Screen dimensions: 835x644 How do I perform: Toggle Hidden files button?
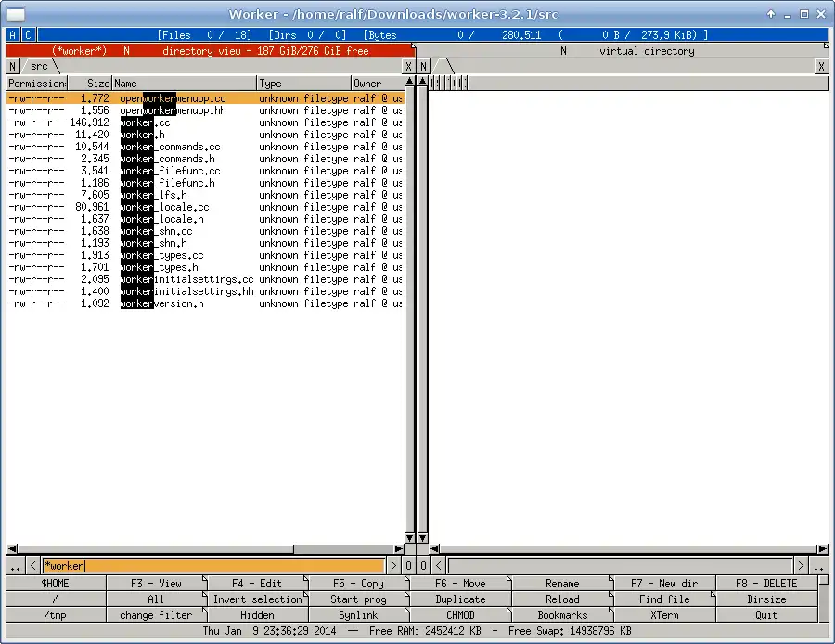(258, 615)
